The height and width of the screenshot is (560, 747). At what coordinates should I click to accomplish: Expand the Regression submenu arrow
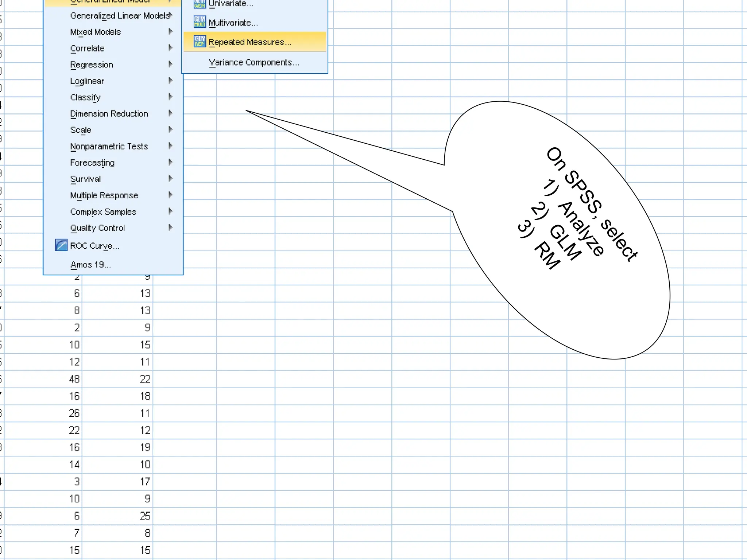pos(170,64)
